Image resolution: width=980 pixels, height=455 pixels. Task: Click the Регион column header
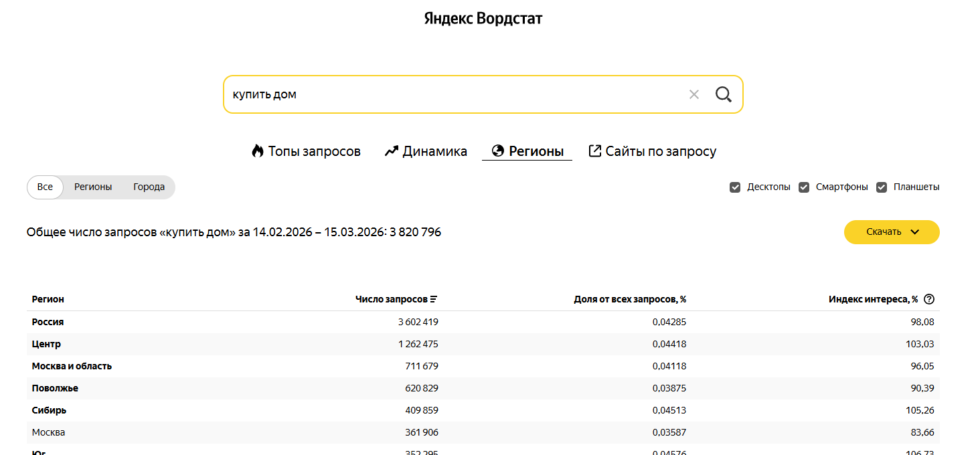pyautogui.click(x=48, y=300)
